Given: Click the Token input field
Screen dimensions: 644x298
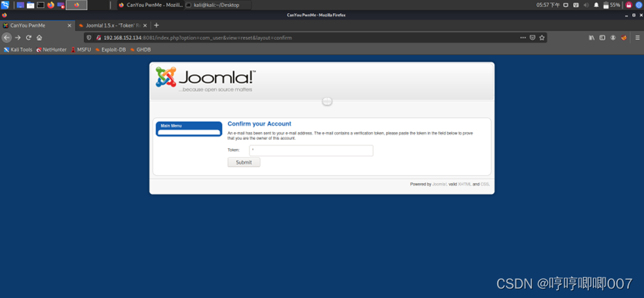Looking at the screenshot, I should 311,150.
